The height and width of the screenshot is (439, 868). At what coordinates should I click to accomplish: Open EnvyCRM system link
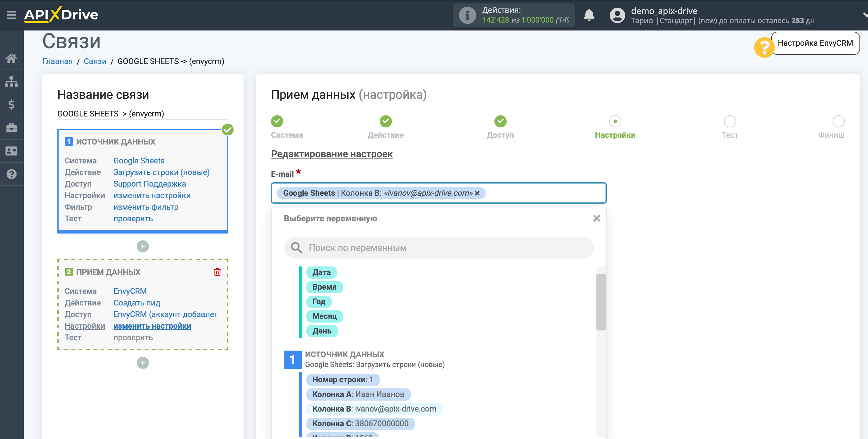130,291
